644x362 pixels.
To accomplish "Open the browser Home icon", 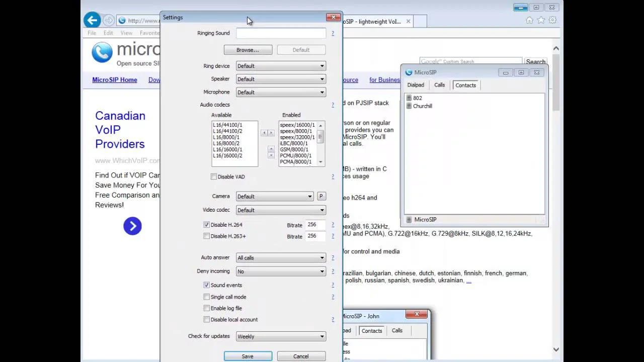I will [529, 20].
